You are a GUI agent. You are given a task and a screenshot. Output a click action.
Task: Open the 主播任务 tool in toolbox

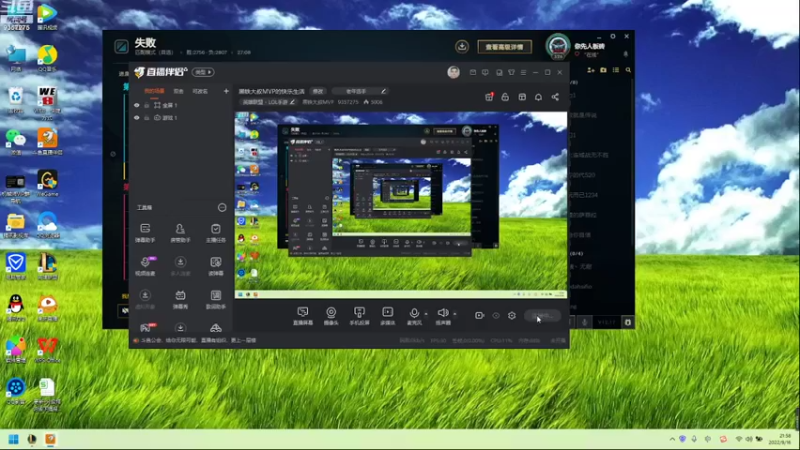tap(216, 232)
